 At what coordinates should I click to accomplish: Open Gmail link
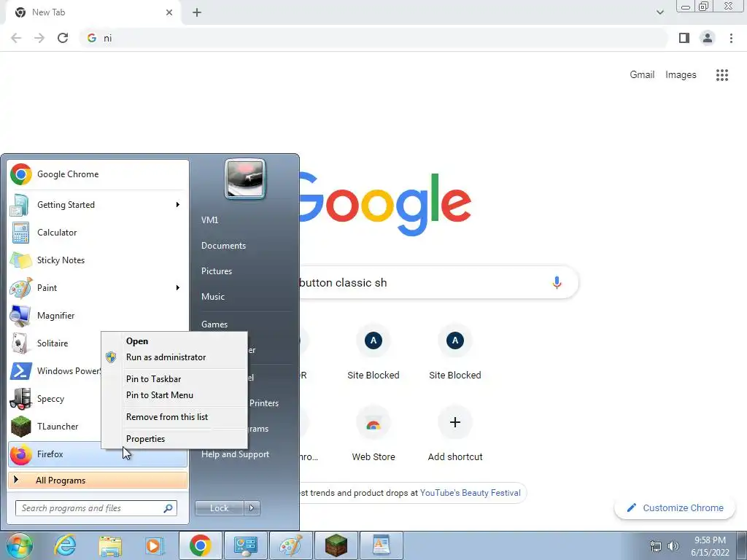(x=642, y=75)
